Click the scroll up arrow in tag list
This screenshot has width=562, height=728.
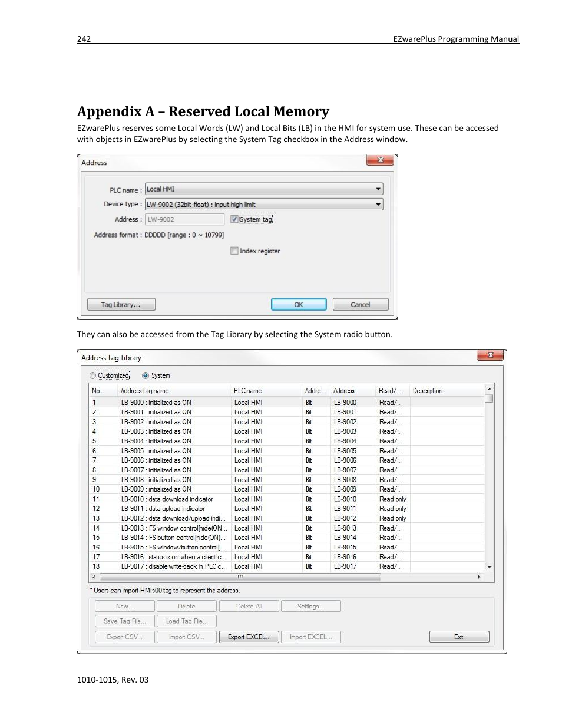point(489,389)
